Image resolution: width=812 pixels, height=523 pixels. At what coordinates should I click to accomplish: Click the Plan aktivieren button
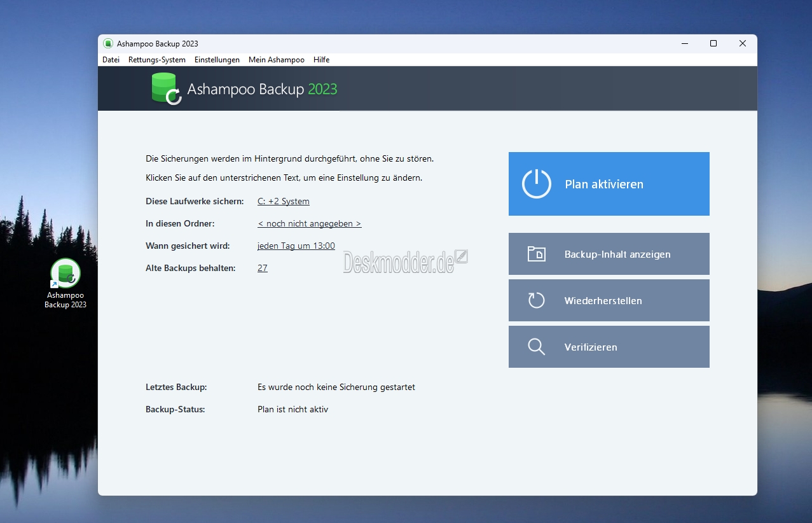click(609, 184)
